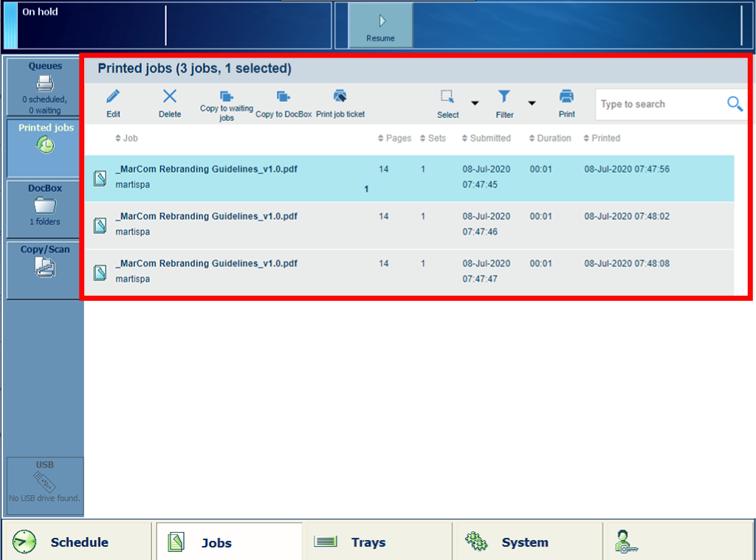Image resolution: width=756 pixels, height=560 pixels.
Task: Expand the Select dropdown arrow
Action: point(475,103)
